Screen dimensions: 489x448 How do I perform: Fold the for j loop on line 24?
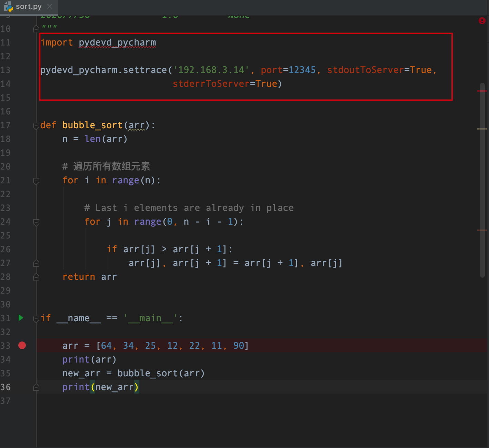point(36,222)
